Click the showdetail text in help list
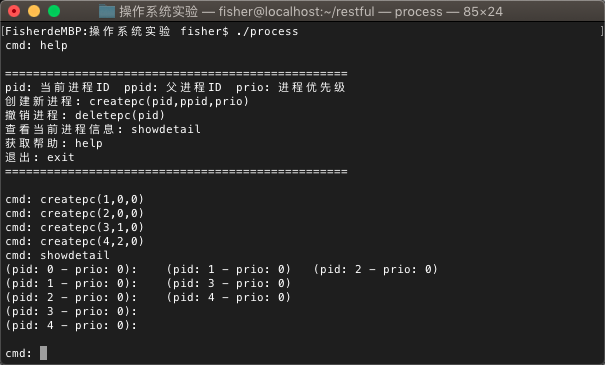This screenshot has height=365, width=605. click(x=166, y=129)
